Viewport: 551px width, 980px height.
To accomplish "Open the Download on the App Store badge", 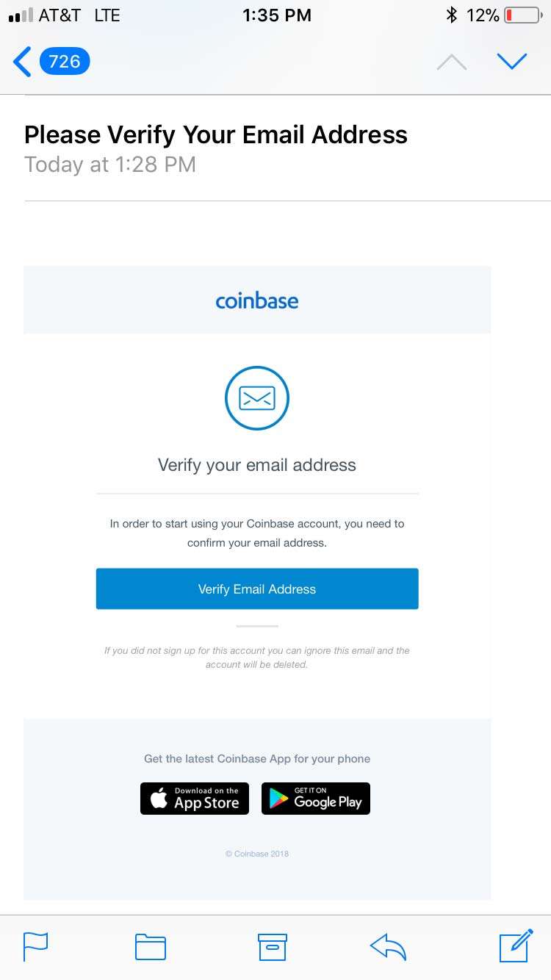I will (195, 799).
